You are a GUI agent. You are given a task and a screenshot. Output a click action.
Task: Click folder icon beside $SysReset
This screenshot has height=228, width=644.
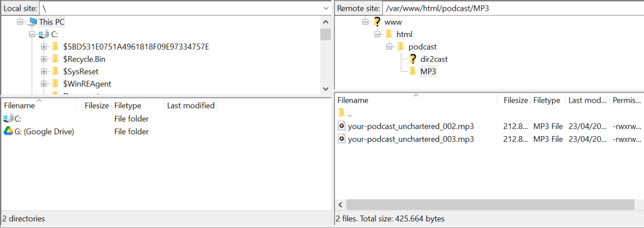click(56, 71)
